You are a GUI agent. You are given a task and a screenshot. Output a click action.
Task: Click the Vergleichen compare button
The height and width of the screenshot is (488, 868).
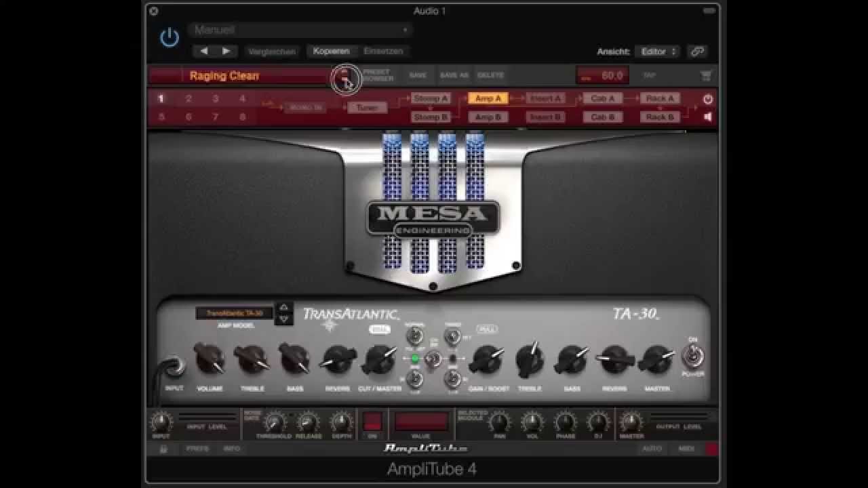coord(272,52)
